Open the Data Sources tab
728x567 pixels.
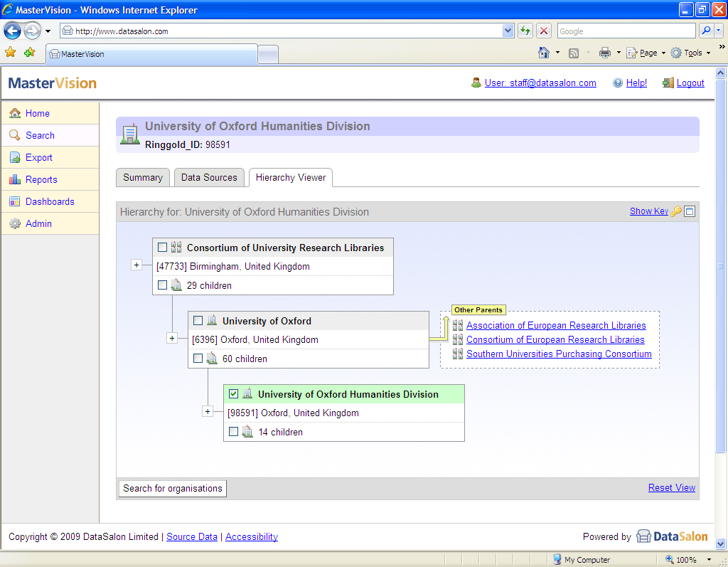point(209,178)
